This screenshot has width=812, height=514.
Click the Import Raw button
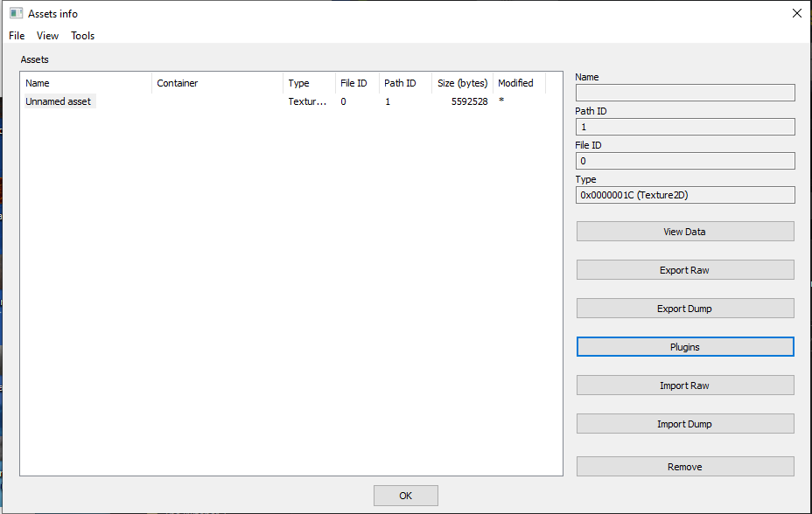point(685,385)
